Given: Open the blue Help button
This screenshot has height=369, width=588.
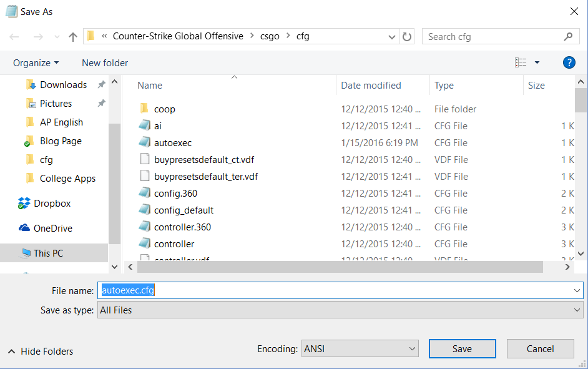Looking at the screenshot, I should coord(569,62).
